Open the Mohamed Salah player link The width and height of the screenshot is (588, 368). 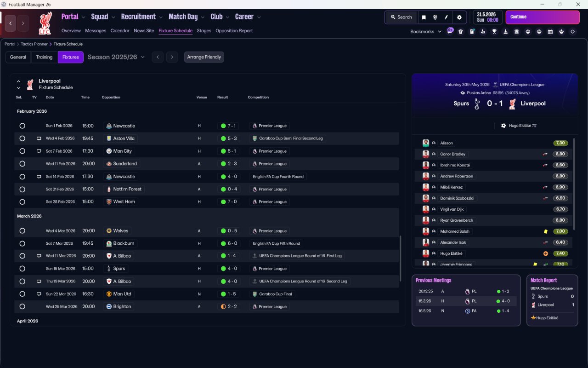click(455, 231)
